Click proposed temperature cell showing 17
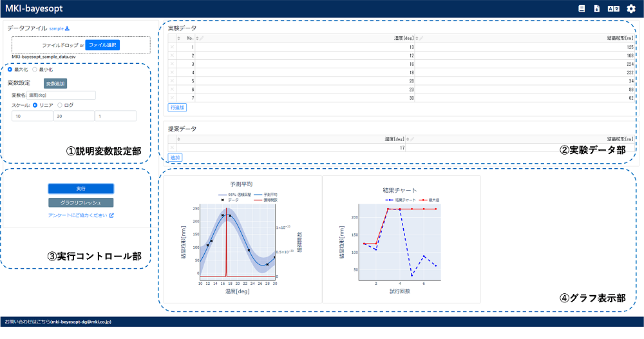Viewport: 644px width, 339px height. point(291,148)
